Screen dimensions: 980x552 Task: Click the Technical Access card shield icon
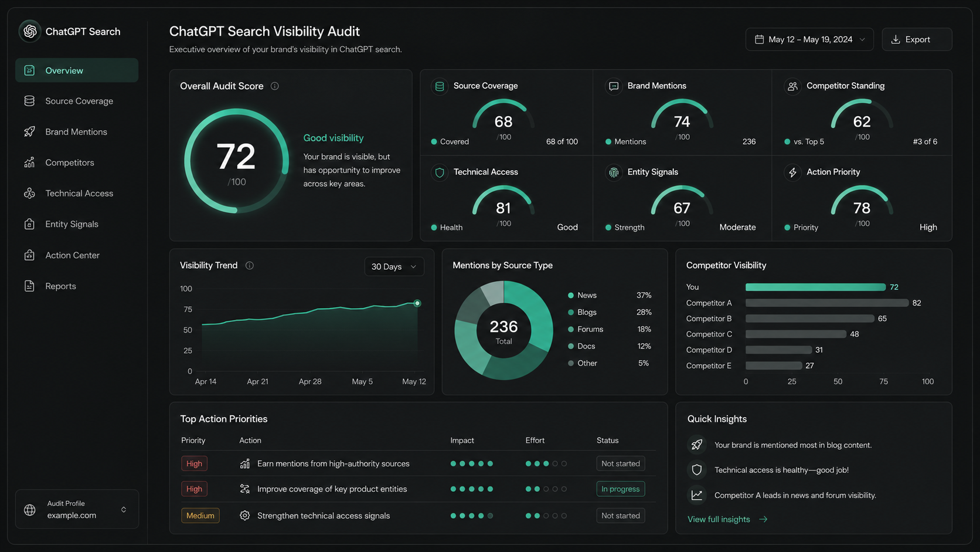tap(440, 172)
